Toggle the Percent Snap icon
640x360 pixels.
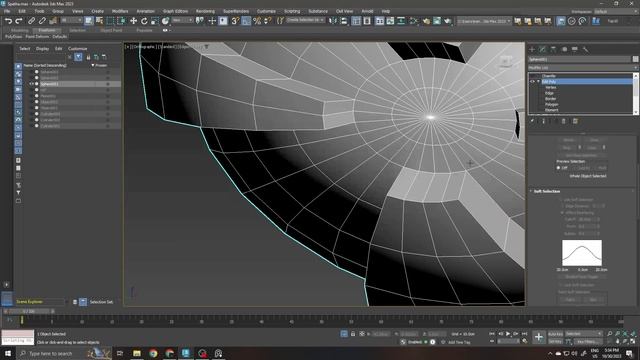257,21
